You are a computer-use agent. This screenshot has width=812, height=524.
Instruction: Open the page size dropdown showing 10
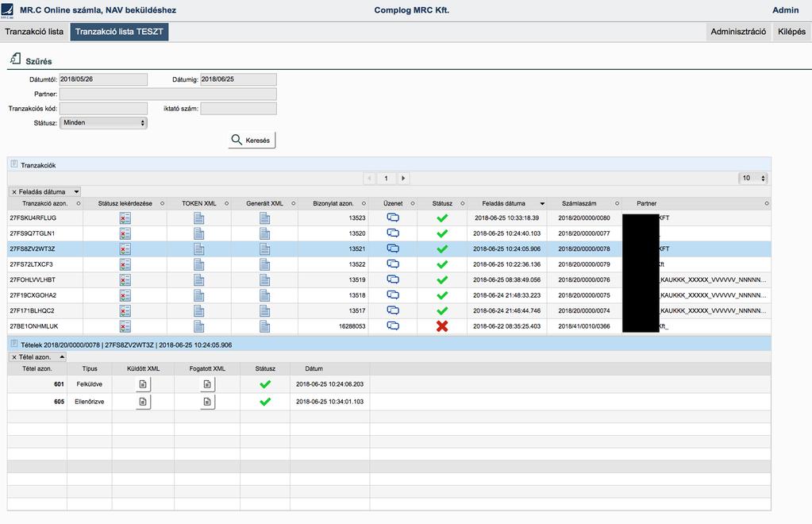(753, 178)
